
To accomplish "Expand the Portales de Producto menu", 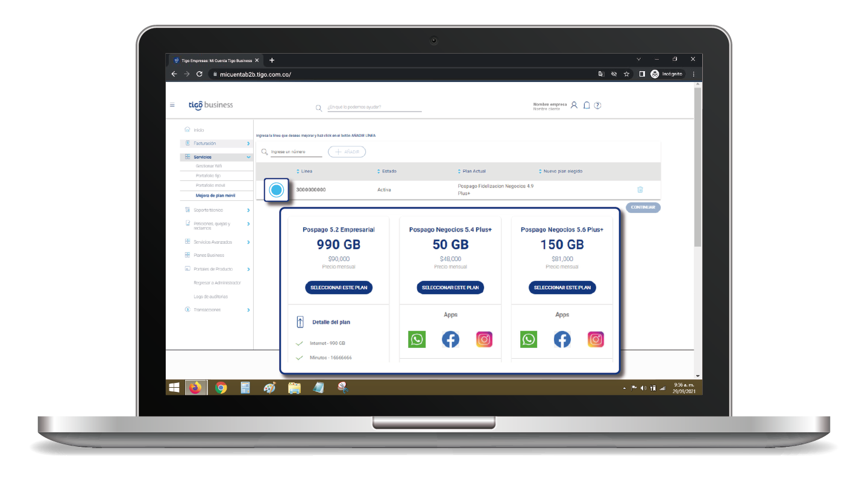I will [x=217, y=269].
